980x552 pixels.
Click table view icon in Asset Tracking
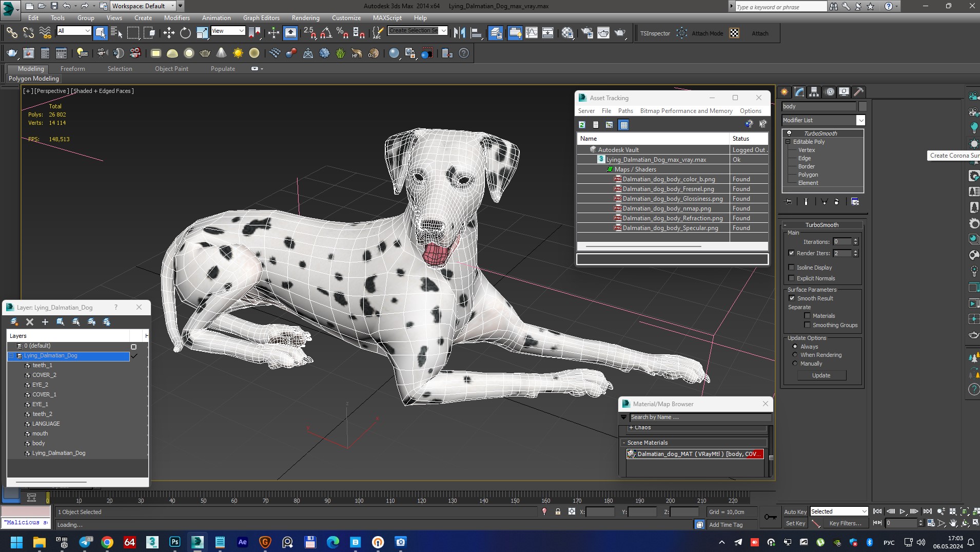click(623, 125)
